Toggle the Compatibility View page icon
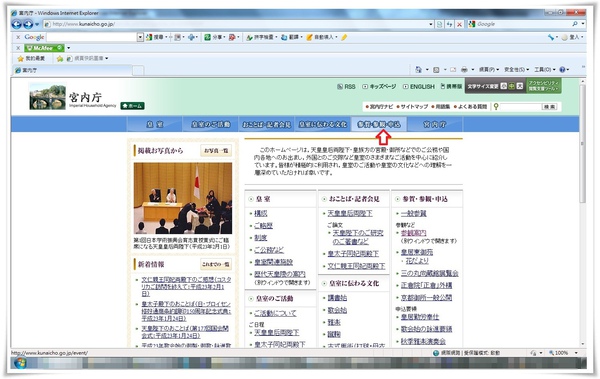The width and height of the screenshot is (600, 379). (440, 24)
